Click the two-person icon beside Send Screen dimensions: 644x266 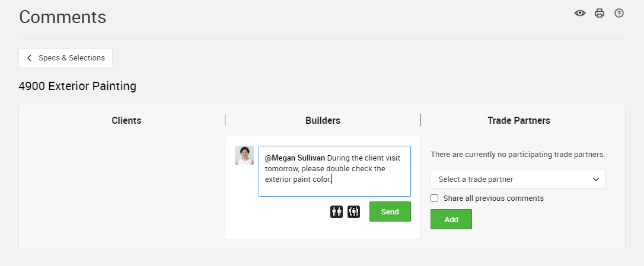pyautogui.click(x=336, y=212)
